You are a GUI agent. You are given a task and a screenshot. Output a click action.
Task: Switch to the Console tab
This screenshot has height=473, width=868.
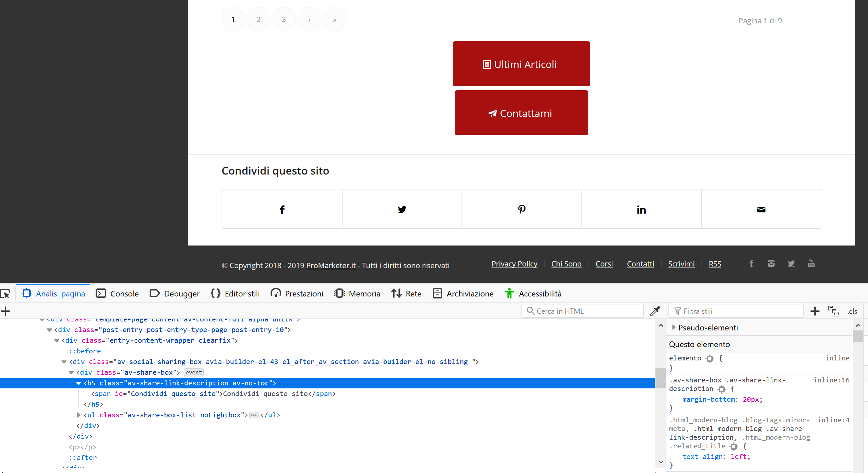(x=117, y=293)
